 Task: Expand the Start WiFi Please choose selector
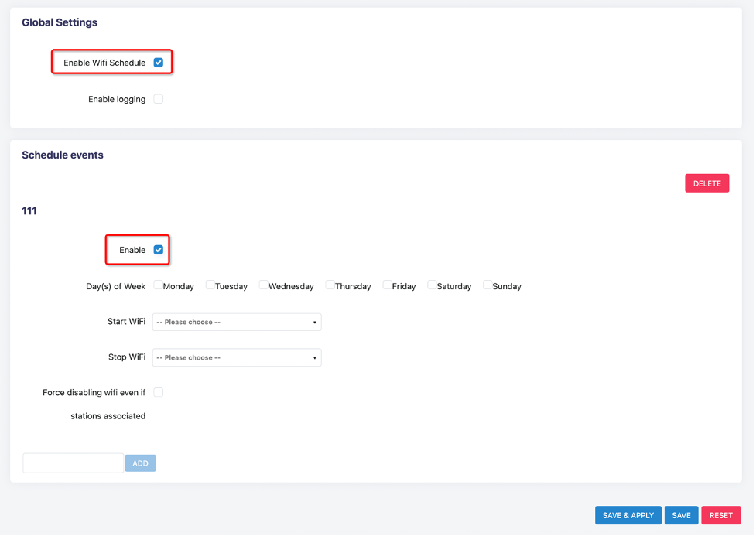point(236,322)
